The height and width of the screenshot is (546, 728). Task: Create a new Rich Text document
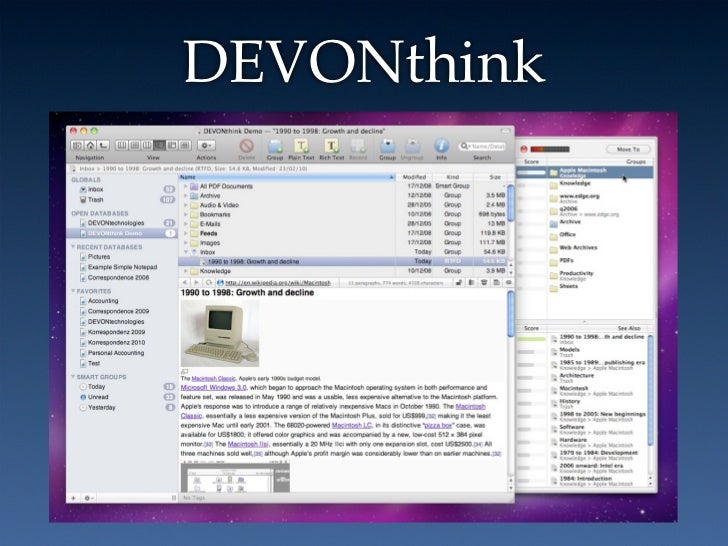[x=332, y=146]
